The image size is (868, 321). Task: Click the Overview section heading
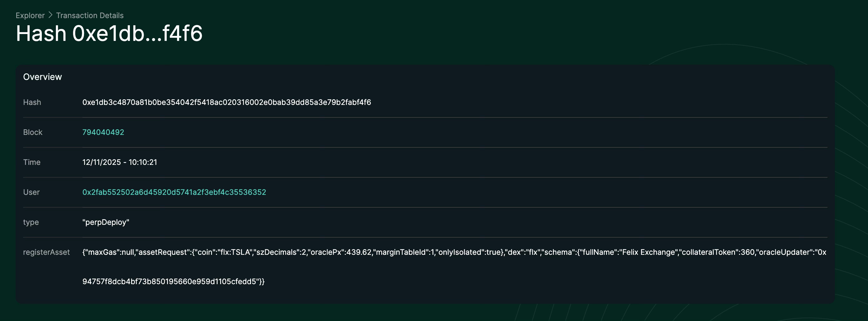pyautogui.click(x=42, y=77)
